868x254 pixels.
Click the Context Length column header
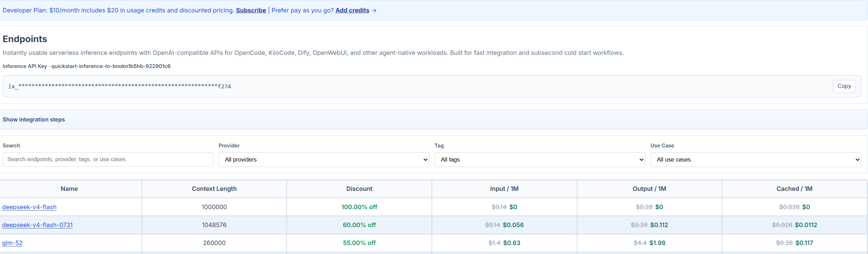214,189
